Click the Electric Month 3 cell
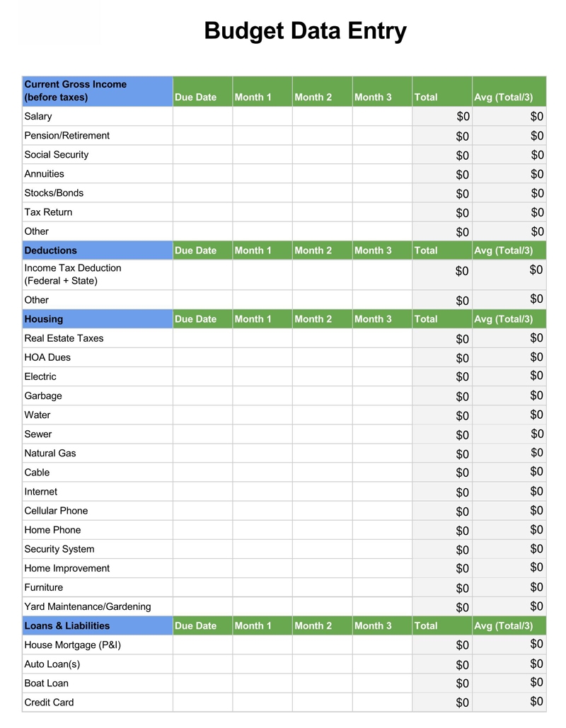This screenshot has width=566, height=728. (382, 376)
